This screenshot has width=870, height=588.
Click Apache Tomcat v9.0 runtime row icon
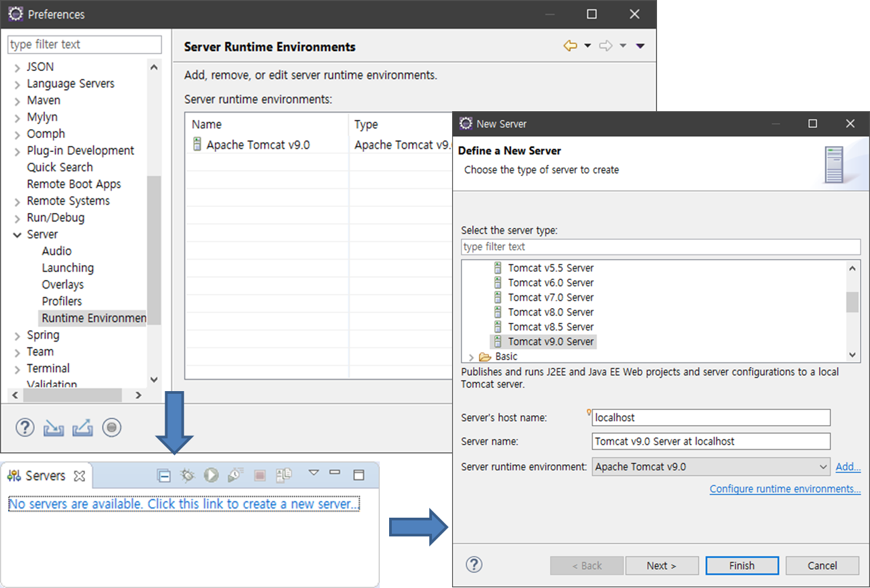pos(197,144)
